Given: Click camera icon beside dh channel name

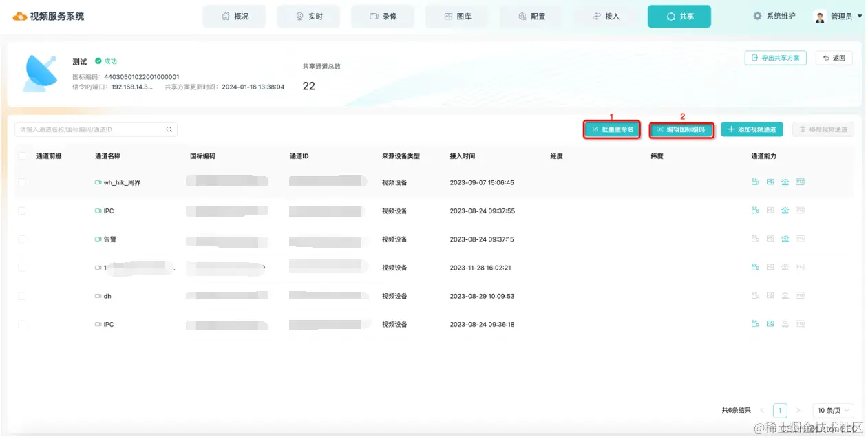Looking at the screenshot, I should click(x=98, y=296).
